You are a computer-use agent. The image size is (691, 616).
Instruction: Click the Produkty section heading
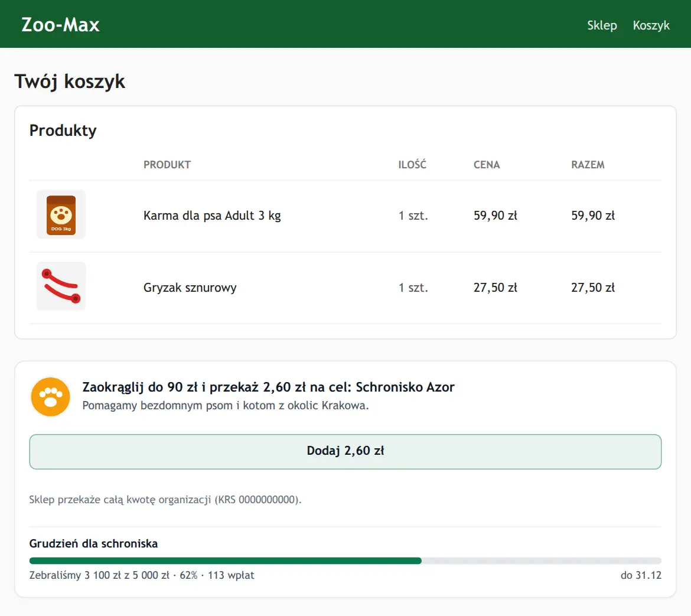pos(63,131)
